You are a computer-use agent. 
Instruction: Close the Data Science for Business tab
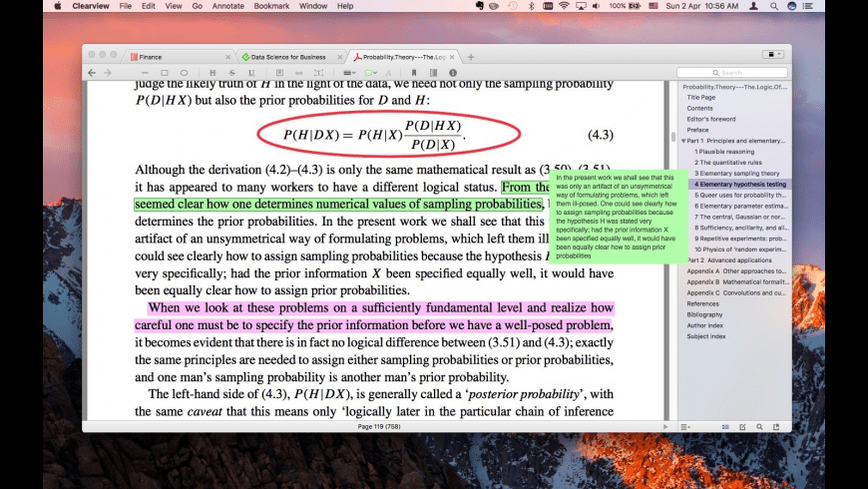(340, 57)
